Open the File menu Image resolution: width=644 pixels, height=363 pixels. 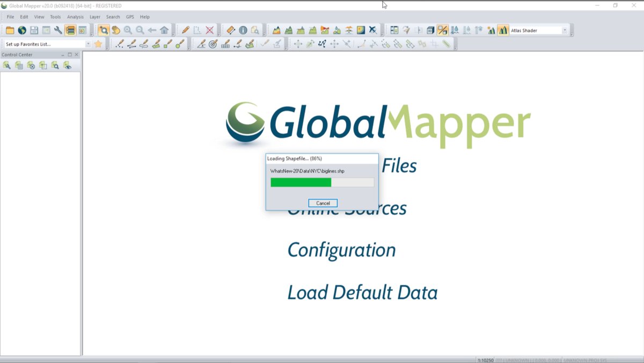pyautogui.click(x=10, y=17)
